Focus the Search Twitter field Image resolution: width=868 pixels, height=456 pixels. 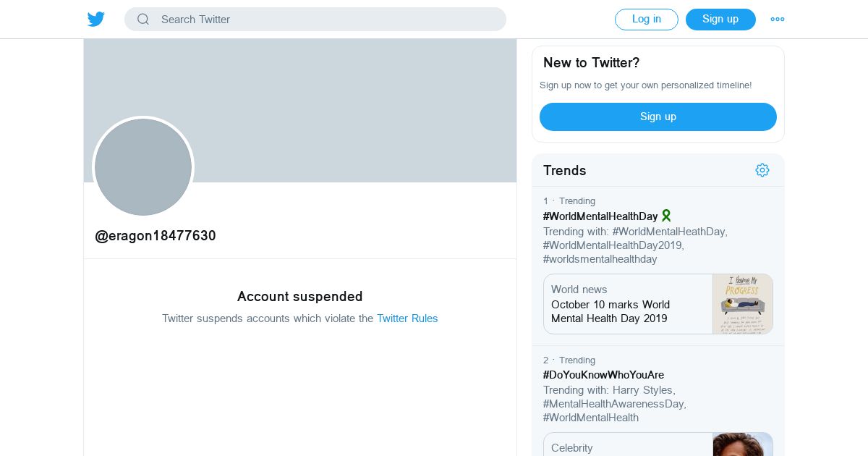click(325, 20)
